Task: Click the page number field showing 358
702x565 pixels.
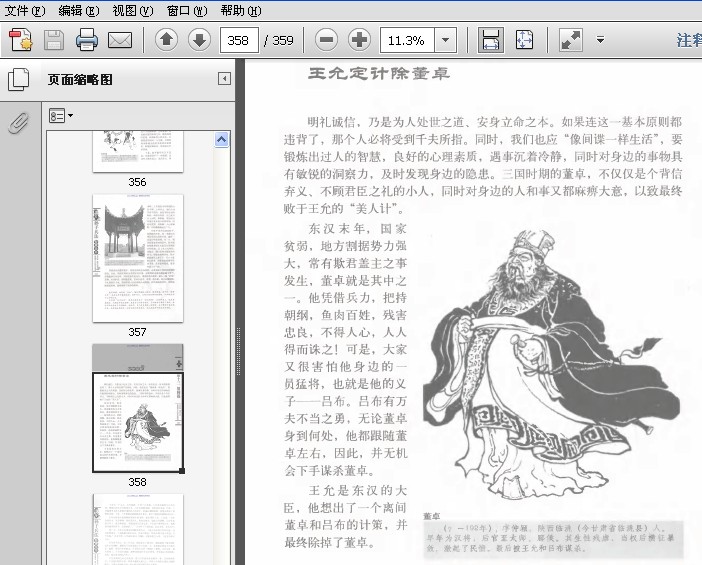Action: click(x=239, y=40)
